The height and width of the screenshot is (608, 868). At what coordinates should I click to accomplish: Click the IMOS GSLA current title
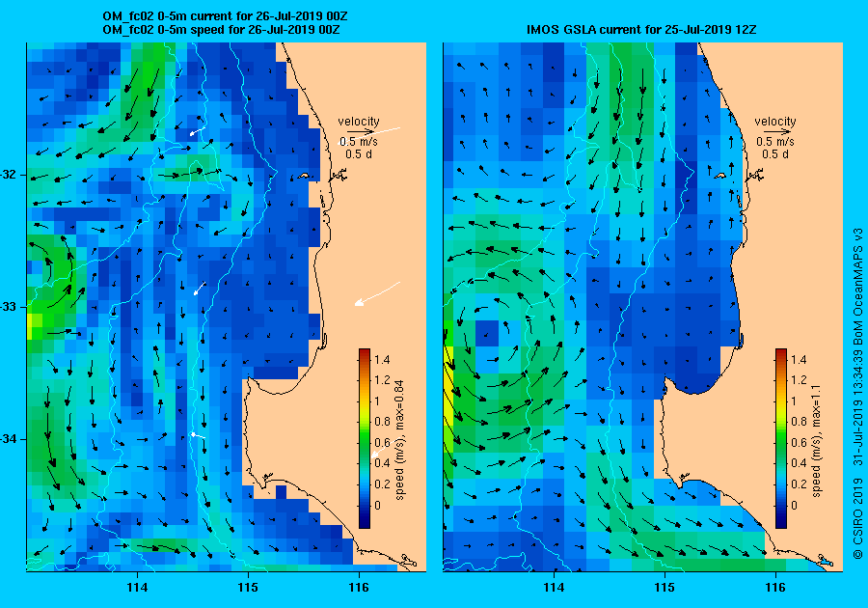(641, 29)
